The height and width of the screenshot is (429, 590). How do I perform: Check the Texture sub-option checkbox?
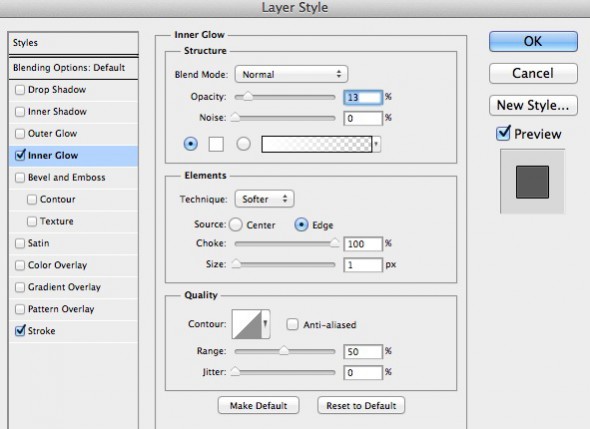pyautogui.click(x=32, y=221)
